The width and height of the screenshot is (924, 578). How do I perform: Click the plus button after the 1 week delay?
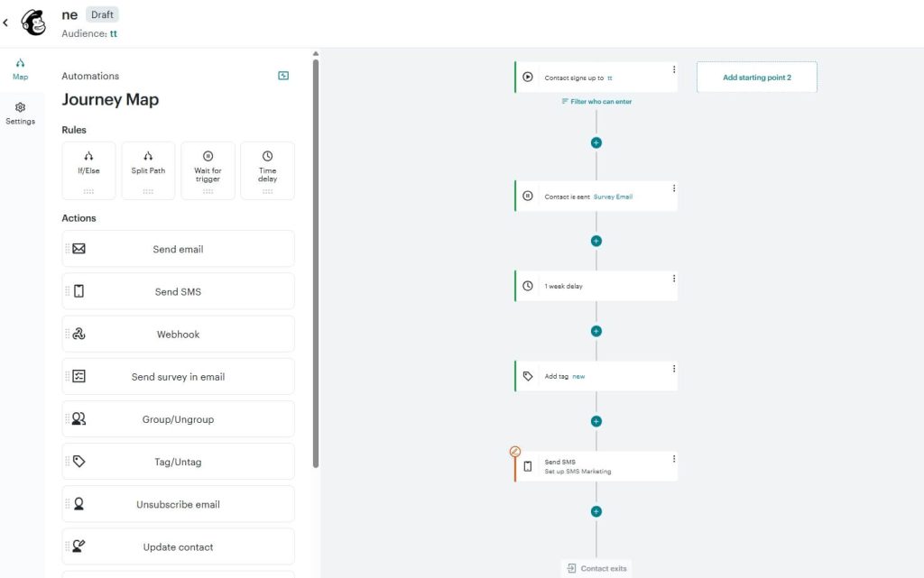[596, 331]
